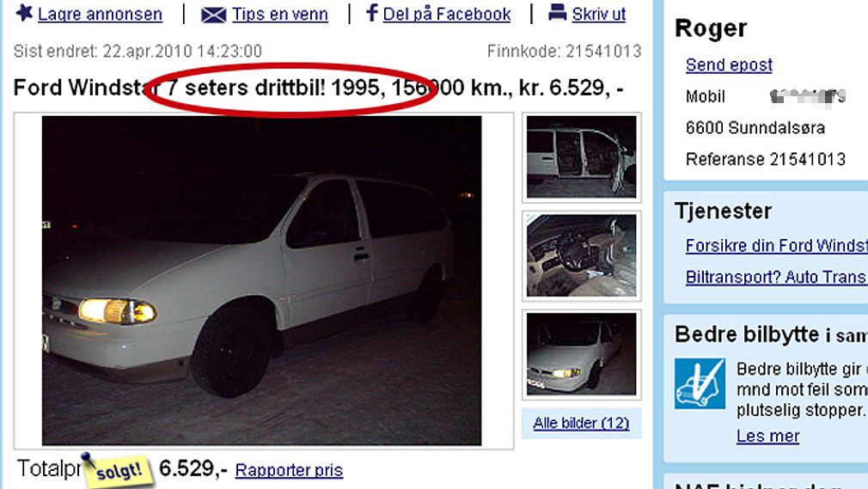Click the yellow solgt! sticky note

118,471
